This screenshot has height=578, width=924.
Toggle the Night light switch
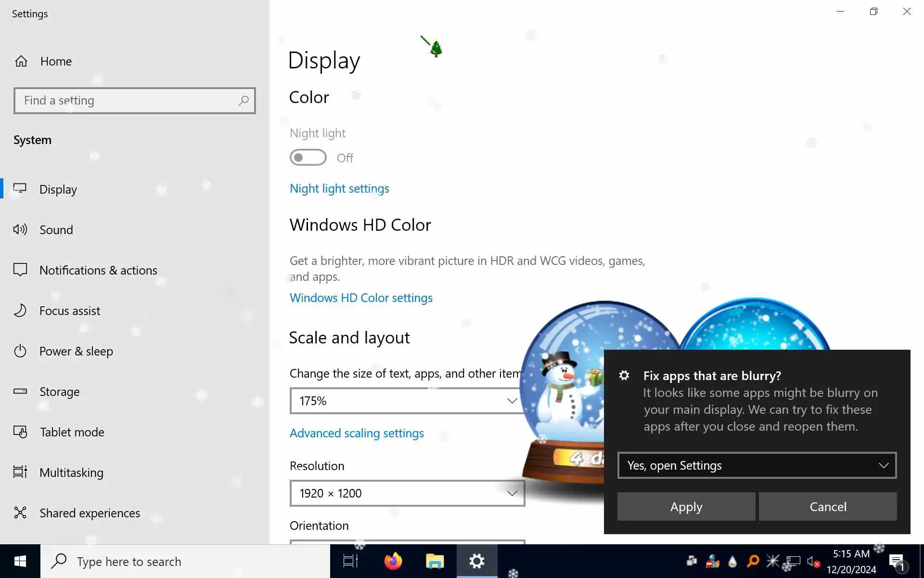pyautogui.click(x=308, y=158)
